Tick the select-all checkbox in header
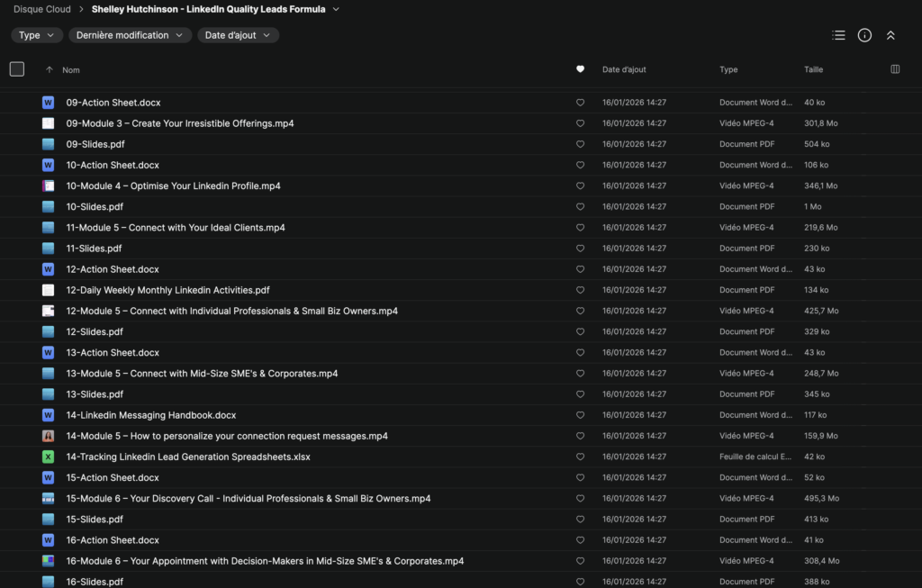The width and height of the screenshot is (922, 588). tap(17, 69)
